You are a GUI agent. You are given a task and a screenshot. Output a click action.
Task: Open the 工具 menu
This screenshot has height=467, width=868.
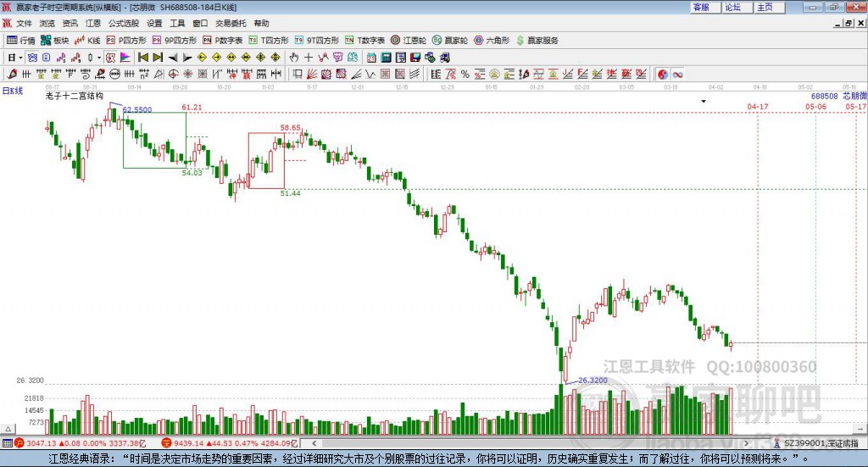click(177, 23)
